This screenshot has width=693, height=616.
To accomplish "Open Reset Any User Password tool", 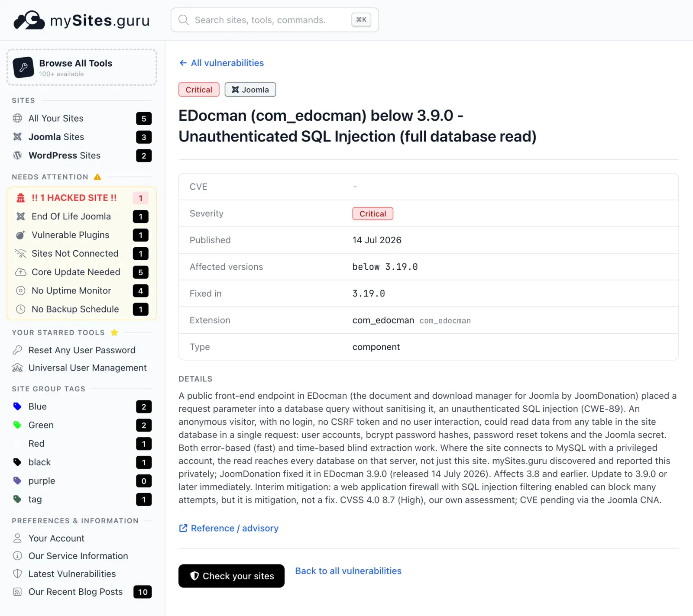I will (x=82, y=350).
